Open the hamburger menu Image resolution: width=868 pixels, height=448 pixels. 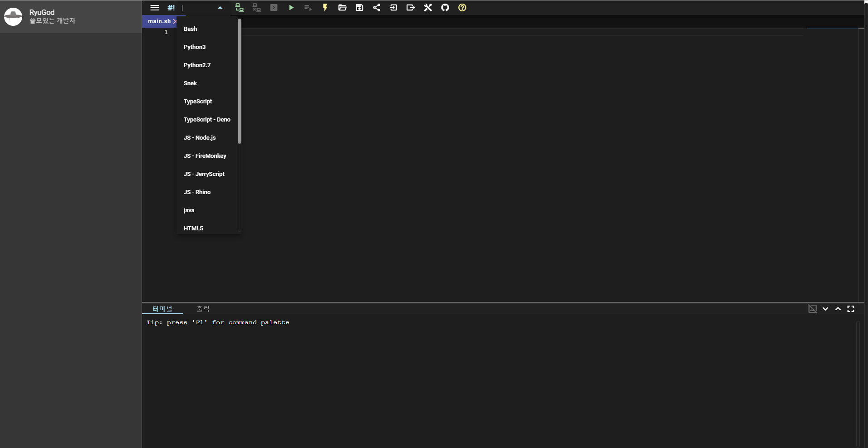point(154,8)
